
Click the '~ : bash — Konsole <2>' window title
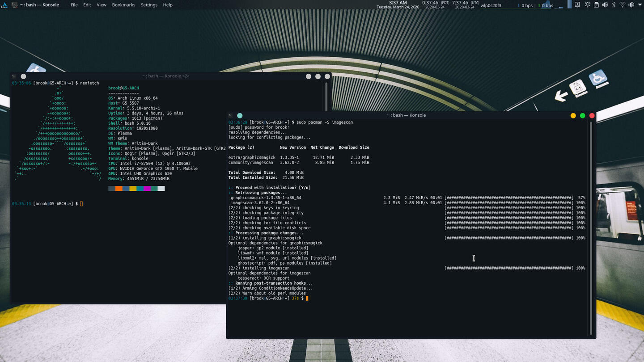[166, 76]
